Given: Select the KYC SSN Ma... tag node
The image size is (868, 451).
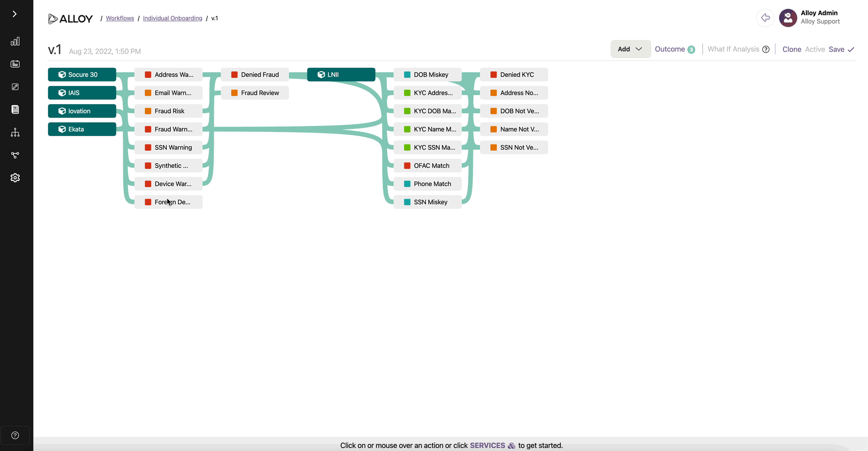Looking at the screenshot, I should coord(427,147).
